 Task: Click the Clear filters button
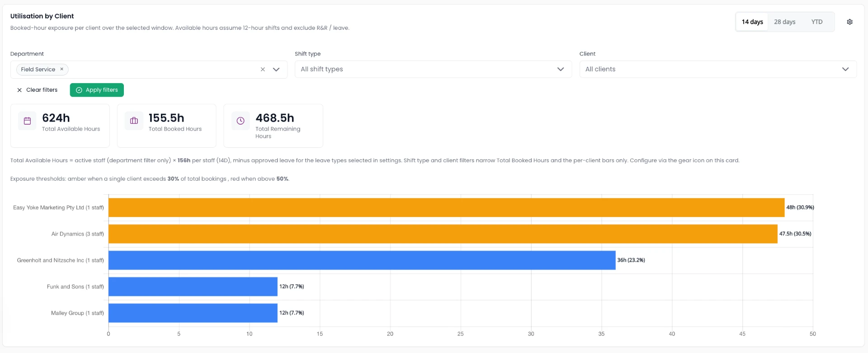[x=38, y=90]
